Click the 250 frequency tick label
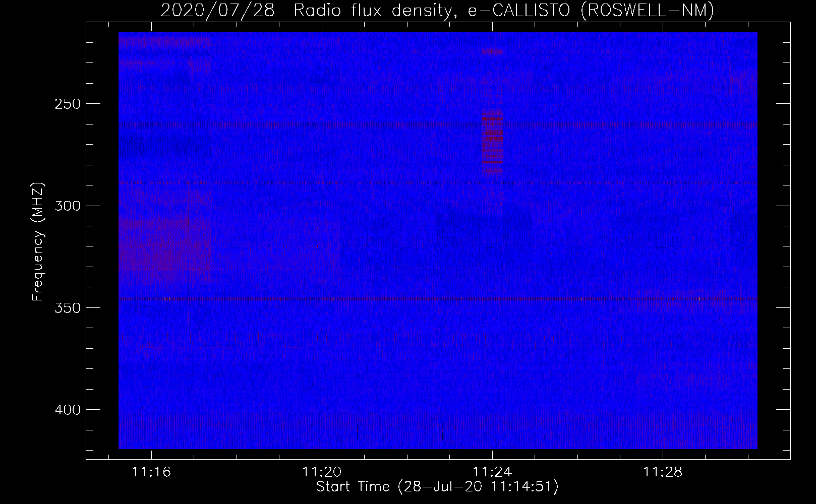 click(x=67, y=104)
